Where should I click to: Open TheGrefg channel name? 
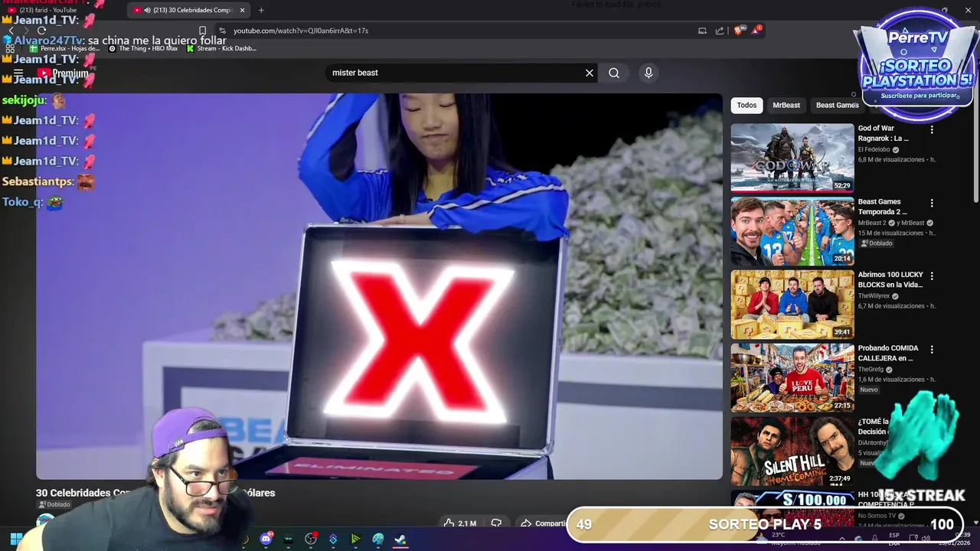[x=873, y=369]
